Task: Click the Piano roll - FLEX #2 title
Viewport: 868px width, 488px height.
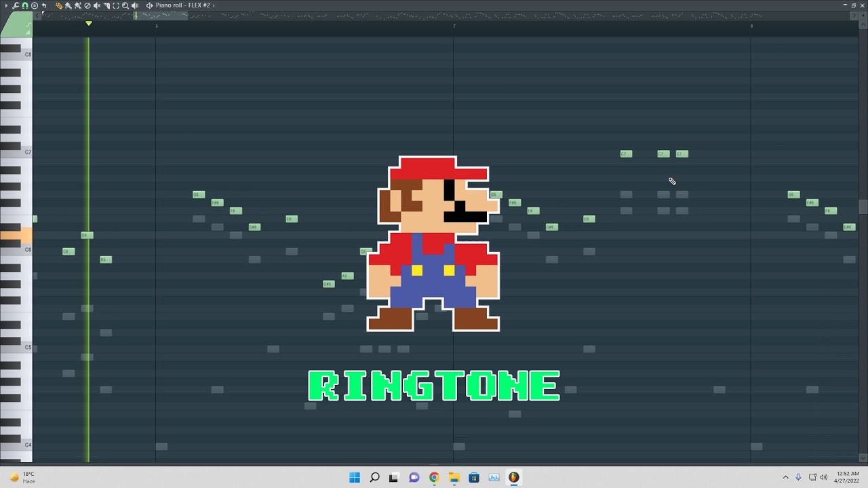Action: [x=183, y=5]
